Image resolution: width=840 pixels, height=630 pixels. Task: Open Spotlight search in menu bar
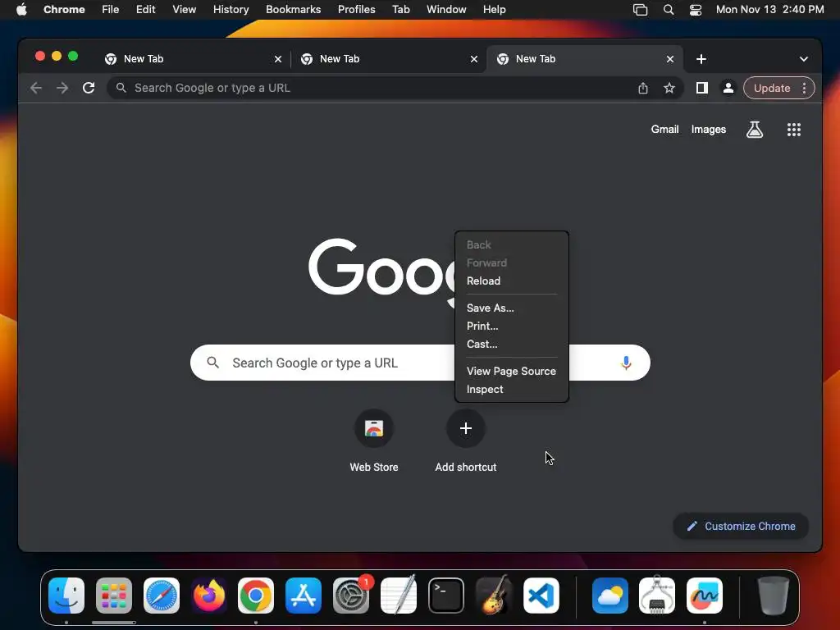(668, 10)
